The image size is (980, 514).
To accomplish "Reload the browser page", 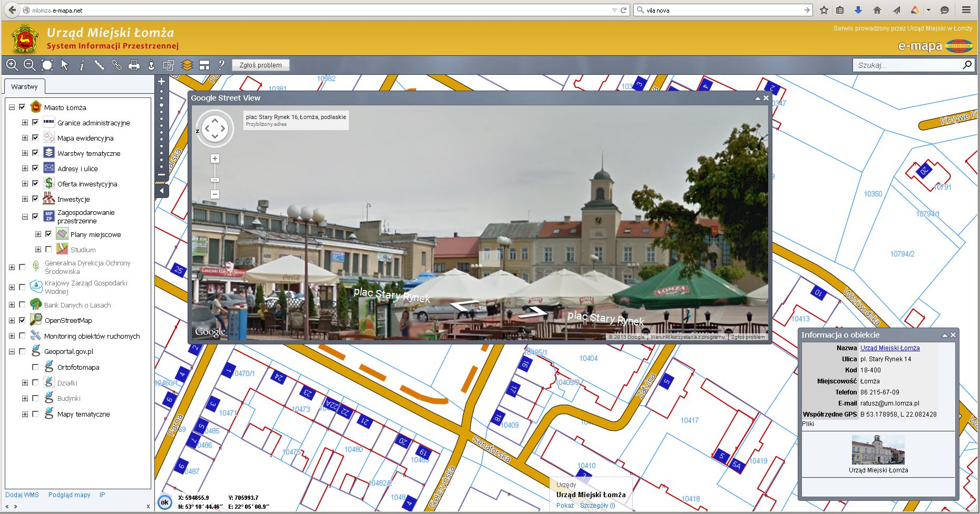I will click(x=624, y=10).
